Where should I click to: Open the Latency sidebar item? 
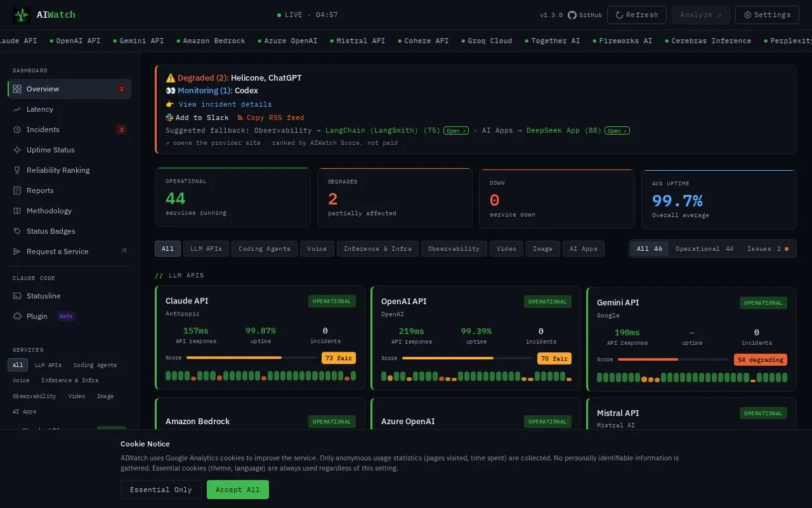pyautogui.click(x=69, y=109)
